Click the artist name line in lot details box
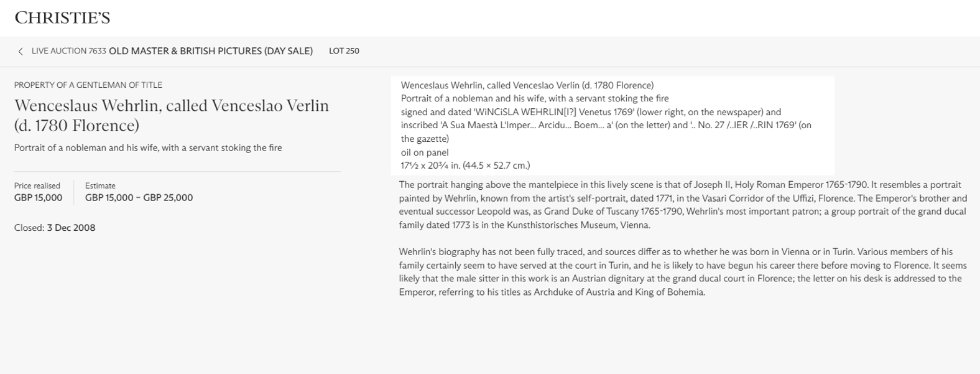Viewport: 980px width, 374px height. (x=527, y=85)
